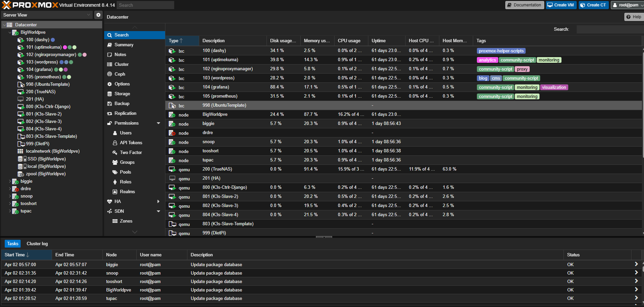Click the Two Factor key icon
Image resolution: width=644 pixels, height=307 pixels.
(x=115, y=153)
